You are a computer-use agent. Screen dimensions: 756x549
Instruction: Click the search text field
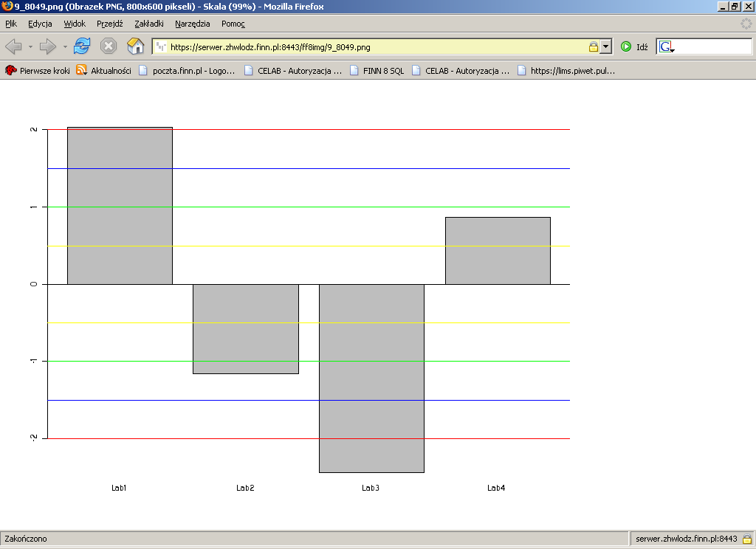(x=712, y=46)
